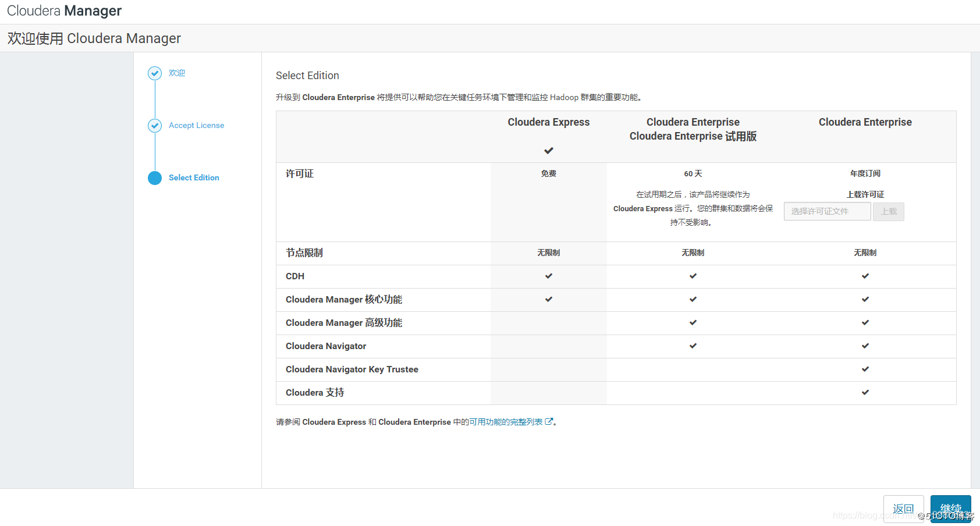The width and height of the screenshot is (980, 526).
Task: Click the Cloudera Navigator row label
Action: [326, 346]
